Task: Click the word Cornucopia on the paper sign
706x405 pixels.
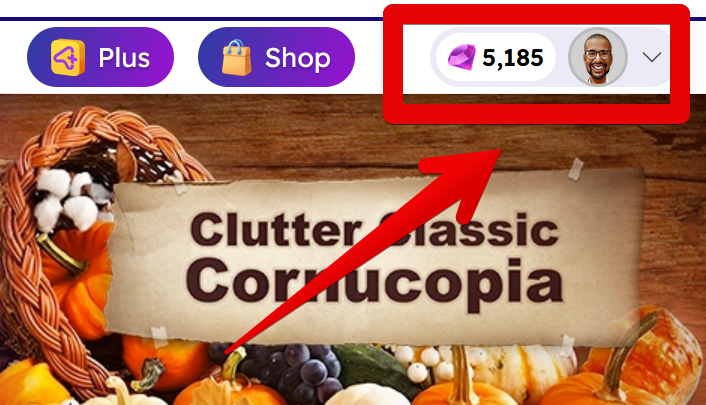Action: (375, 284)
